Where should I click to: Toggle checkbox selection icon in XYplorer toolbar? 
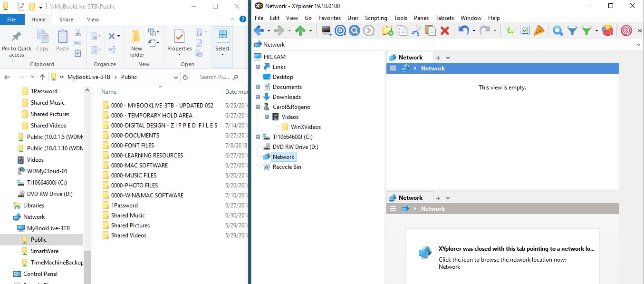click(x=525, y=30)
